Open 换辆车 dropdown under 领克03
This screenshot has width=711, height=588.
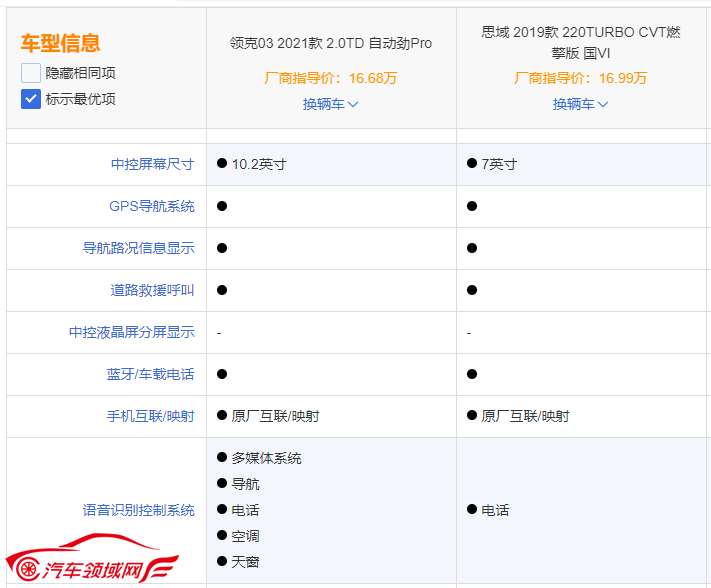tap(331, 104)
